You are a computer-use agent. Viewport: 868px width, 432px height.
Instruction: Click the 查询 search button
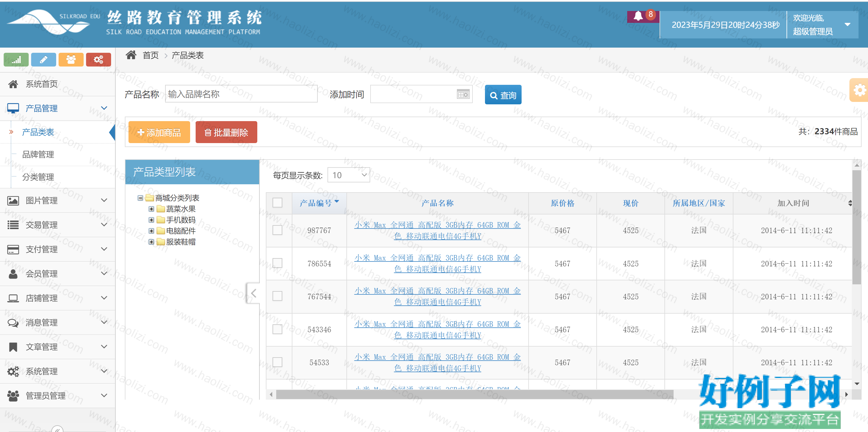(503, 95)
